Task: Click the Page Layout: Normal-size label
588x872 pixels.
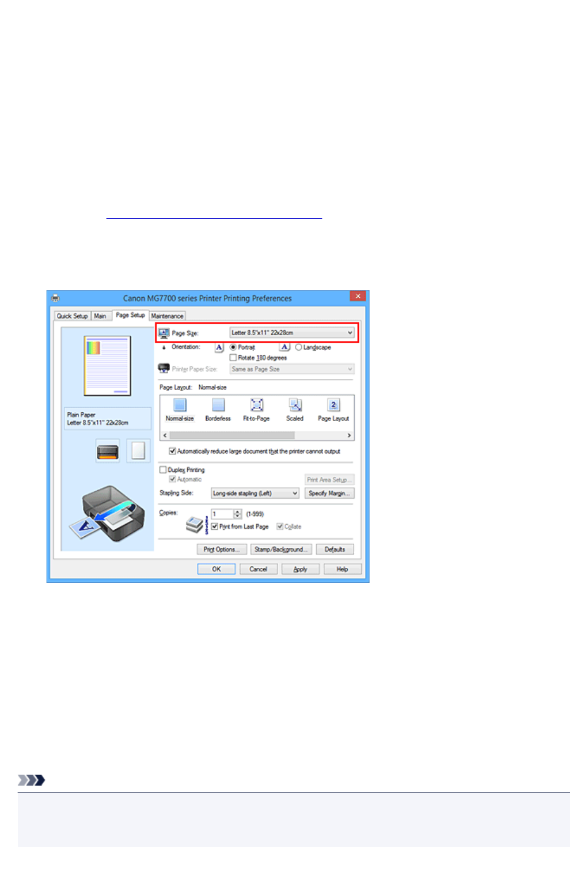Action: click(193, 387)
